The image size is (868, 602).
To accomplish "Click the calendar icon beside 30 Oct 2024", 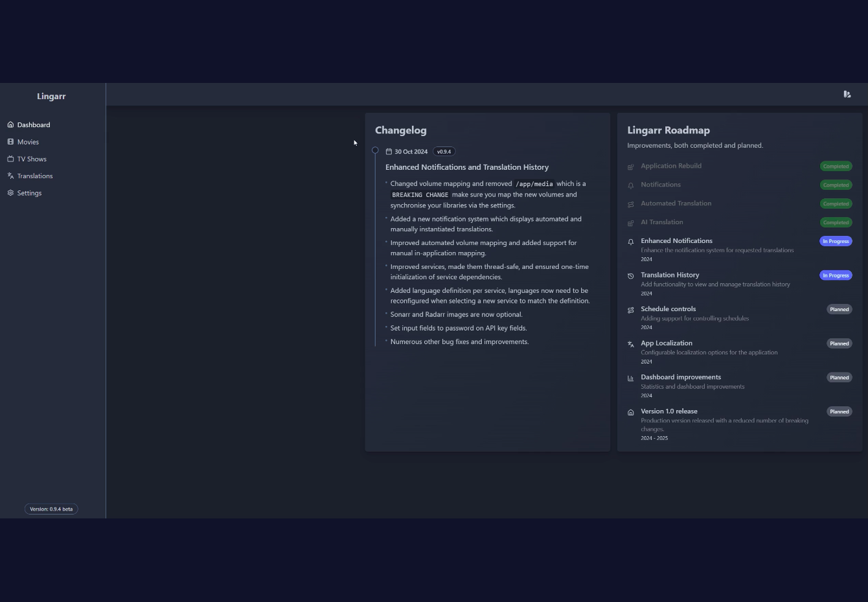I will point(389,152).
